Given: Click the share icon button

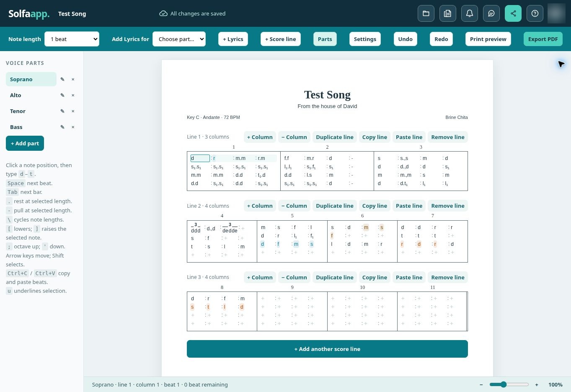Looking at the screenshot, I should pyautogui.click(x=513, y=13).
